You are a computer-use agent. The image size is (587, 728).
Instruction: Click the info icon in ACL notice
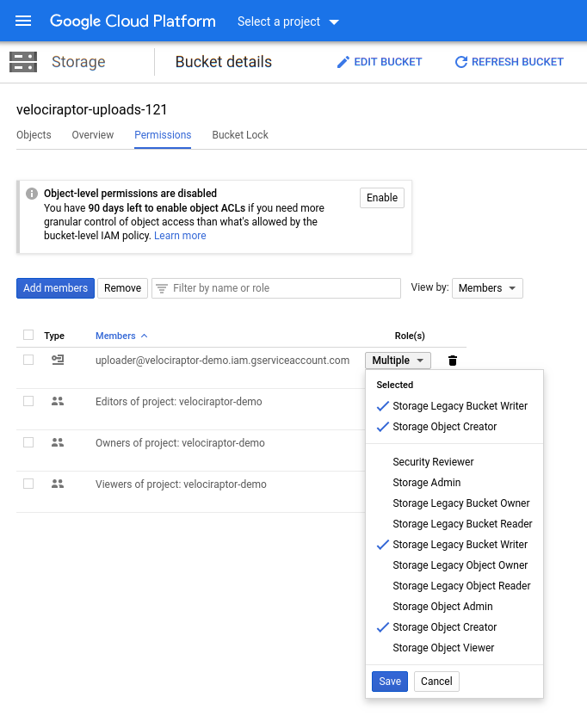coord(32,194)
